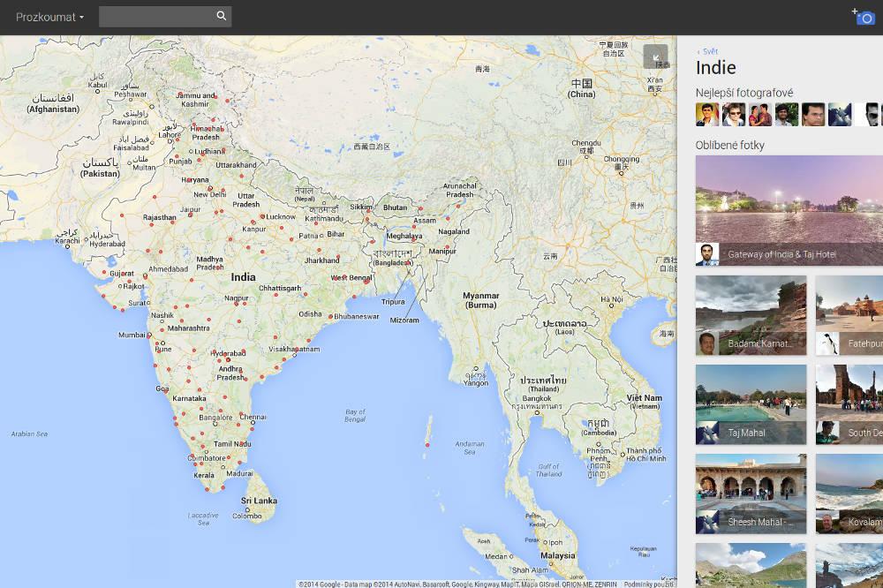Open the Gateway of India & Taj Hotel photo
Screen dimensions: 883x588
[x=789, y=211]
